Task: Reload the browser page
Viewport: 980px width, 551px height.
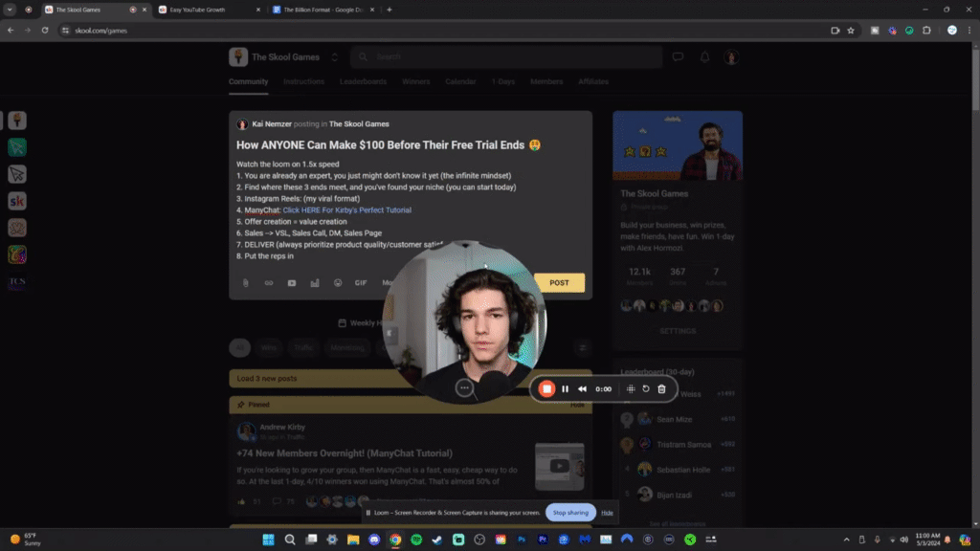Action: [45, 30]
